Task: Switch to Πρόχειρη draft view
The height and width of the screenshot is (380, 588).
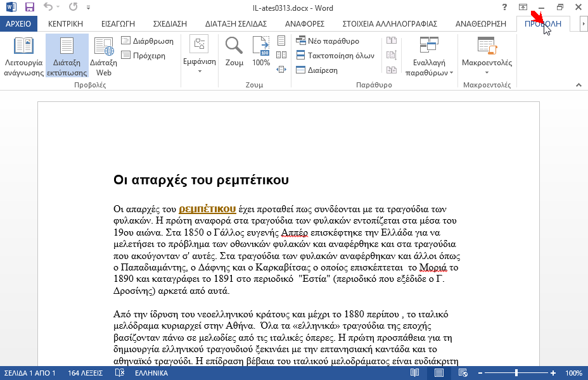Action: (143, 56)
